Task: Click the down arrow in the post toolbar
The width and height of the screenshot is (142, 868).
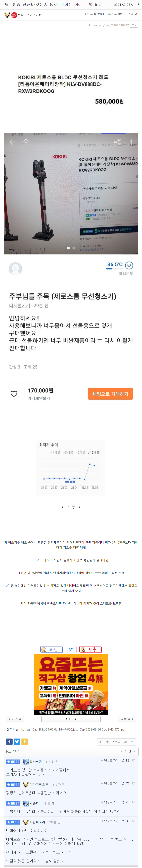Action: click(x=107, y=742)
